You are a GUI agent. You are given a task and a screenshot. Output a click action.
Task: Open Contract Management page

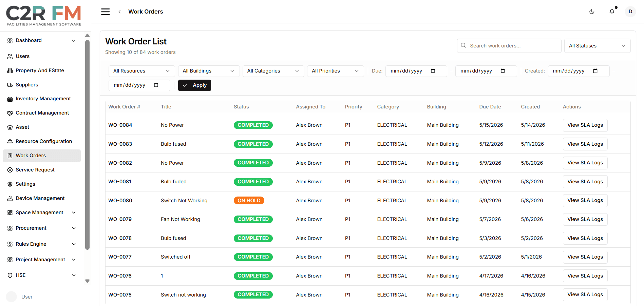click(x=42, y=113)
